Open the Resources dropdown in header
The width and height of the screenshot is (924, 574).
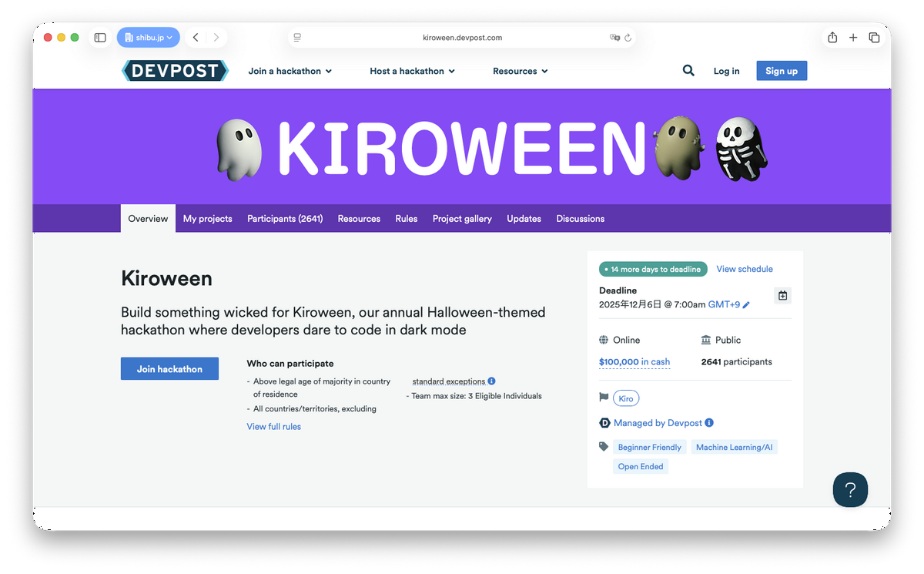[520, 71]
